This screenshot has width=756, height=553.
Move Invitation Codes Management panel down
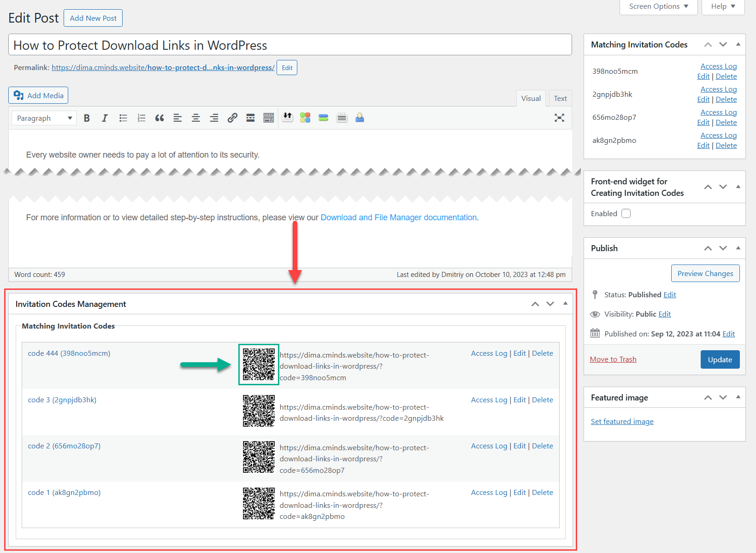pyautogui.click(x=550, y=304)
